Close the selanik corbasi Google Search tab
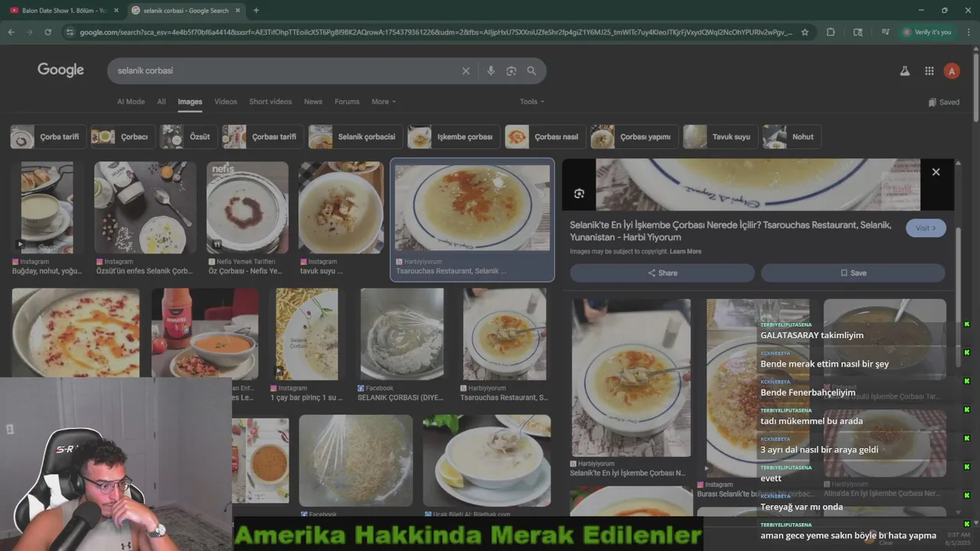The height and width of the screenshot is (551, 980). click(x=237, y=11)
